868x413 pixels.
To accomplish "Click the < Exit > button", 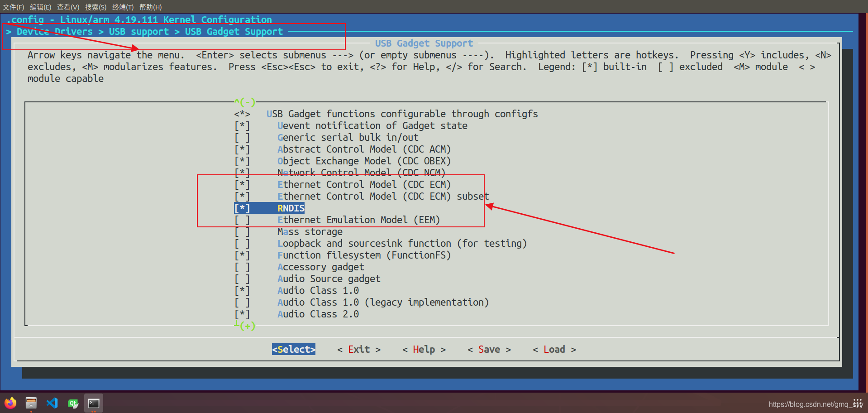I will pyautogui.click(x=359, y=349).
